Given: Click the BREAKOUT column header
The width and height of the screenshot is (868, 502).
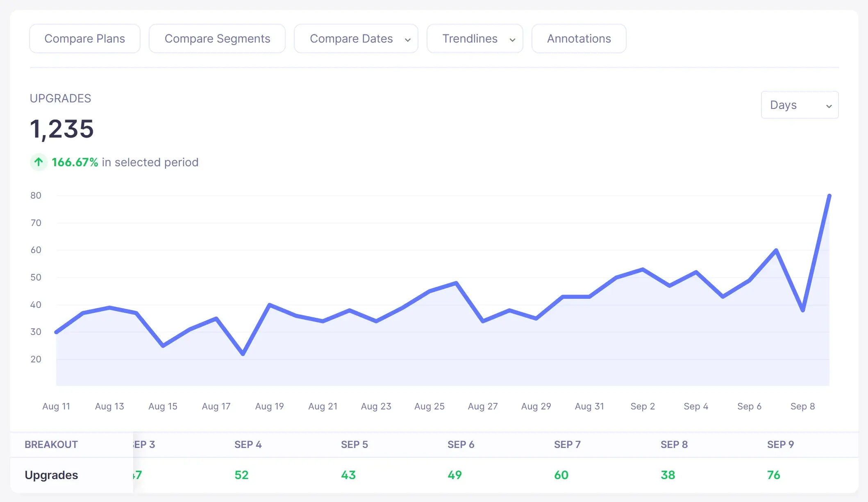Looking at the screenshot, I should (51, 445).
